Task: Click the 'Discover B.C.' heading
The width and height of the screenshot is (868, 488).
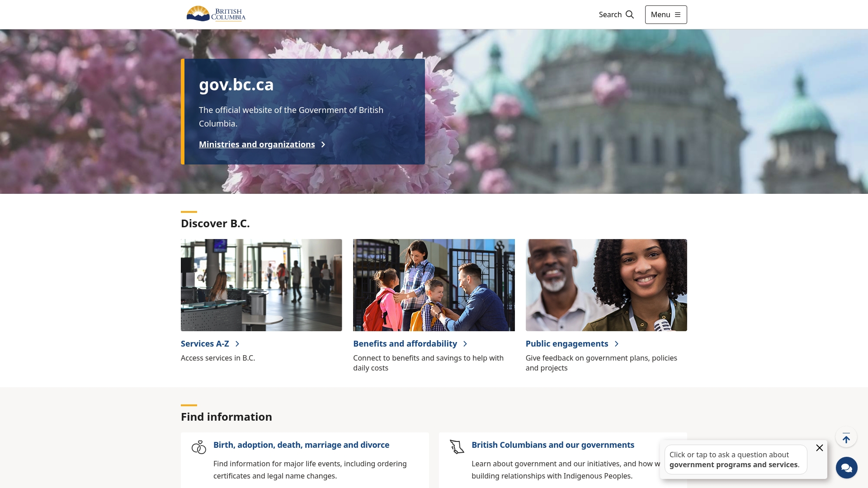Action: 215,224
